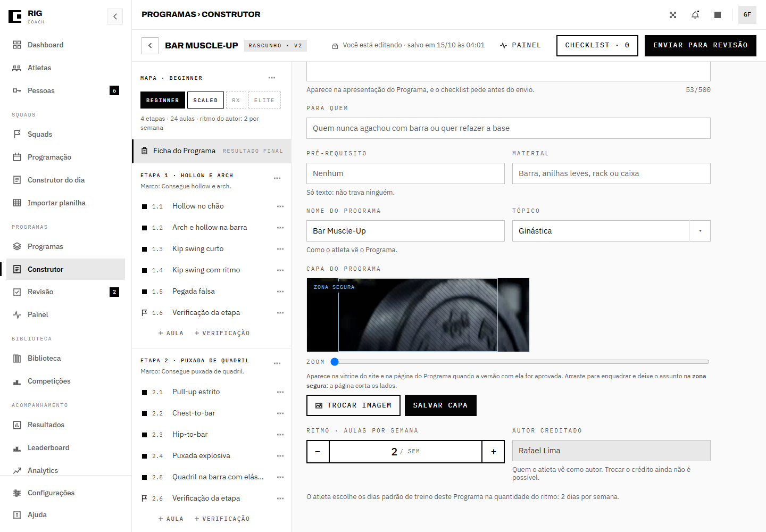Open Leaderboard in the sidebar

coord(65,447)
